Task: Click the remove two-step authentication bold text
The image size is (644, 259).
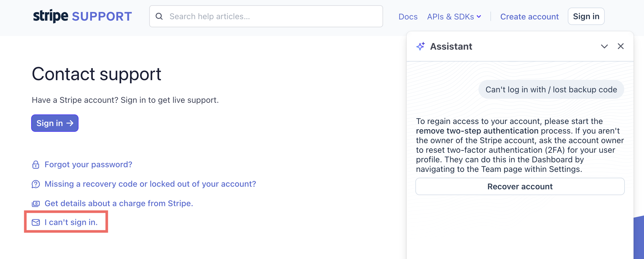Action: [477, 131]
